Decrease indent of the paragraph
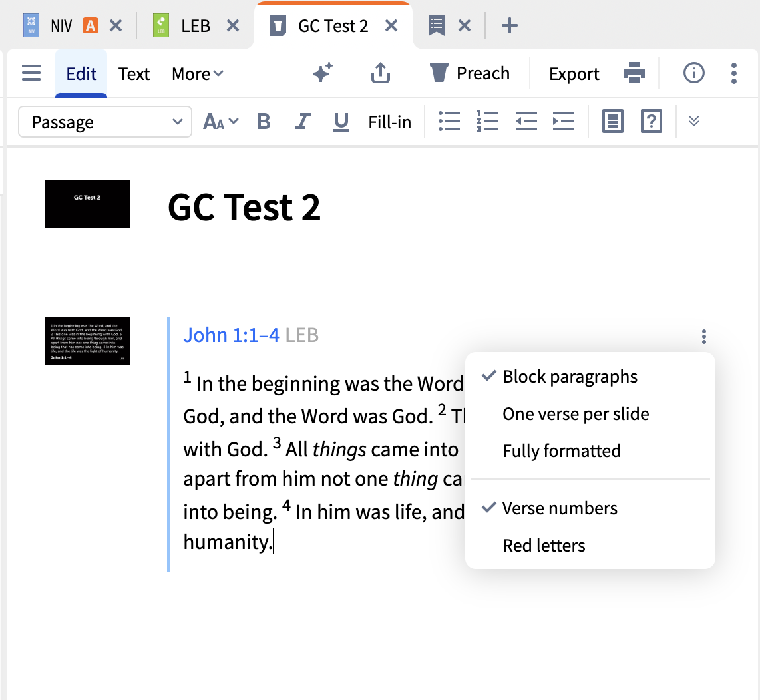 pyautogui.click(x=526, y=121)
